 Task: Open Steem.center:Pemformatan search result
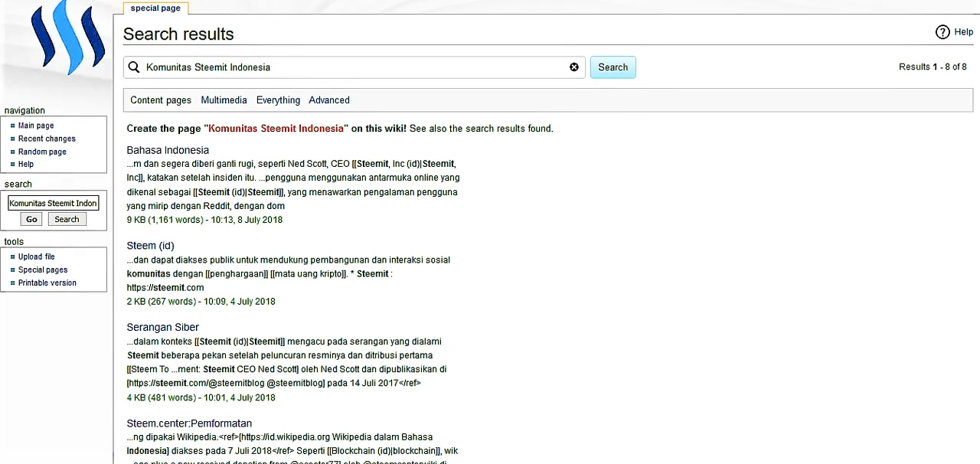[x=189, y=423]
